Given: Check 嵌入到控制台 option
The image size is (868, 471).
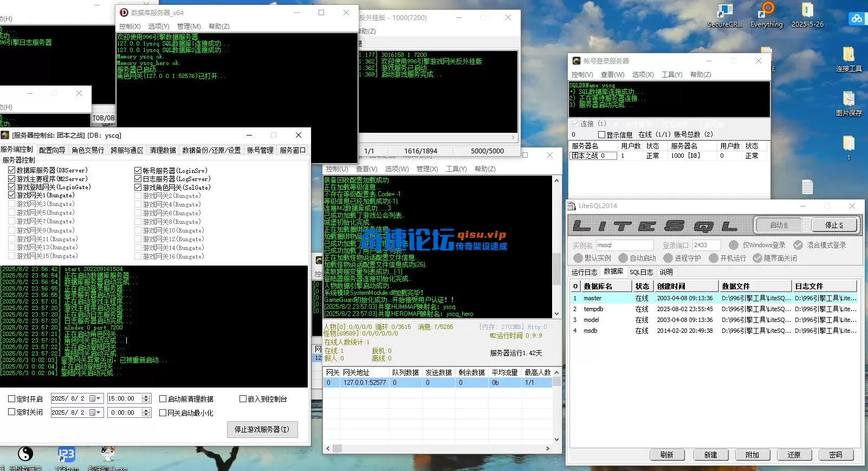Looking at the screenshot, I should [243, 398].
